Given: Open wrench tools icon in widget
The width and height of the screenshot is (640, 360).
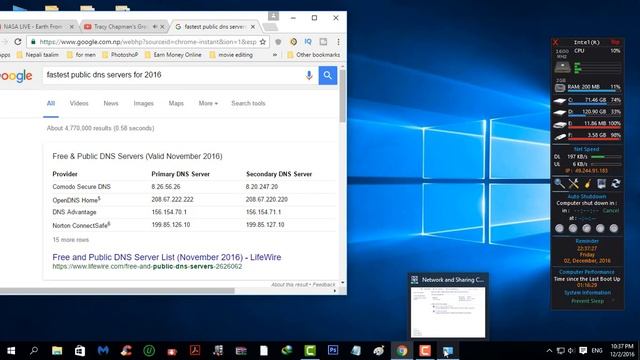Looking at the screenshot, I should tap(573, 184).
